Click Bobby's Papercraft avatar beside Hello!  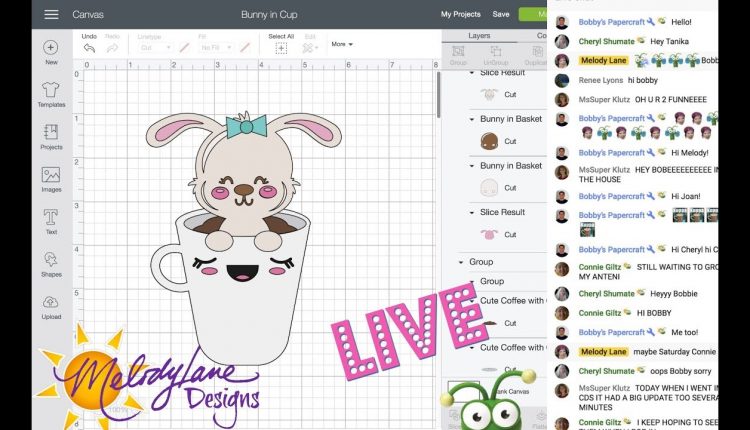tap(562, 22)
